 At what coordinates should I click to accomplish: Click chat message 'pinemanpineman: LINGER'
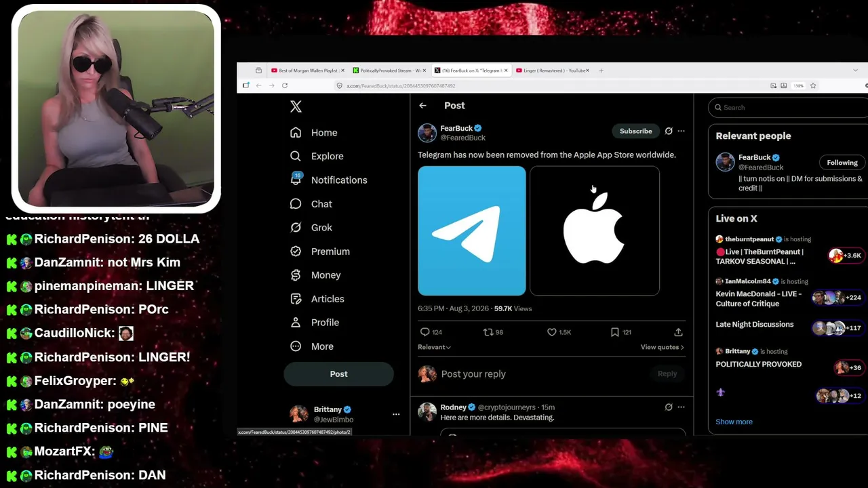coord(100,286)
